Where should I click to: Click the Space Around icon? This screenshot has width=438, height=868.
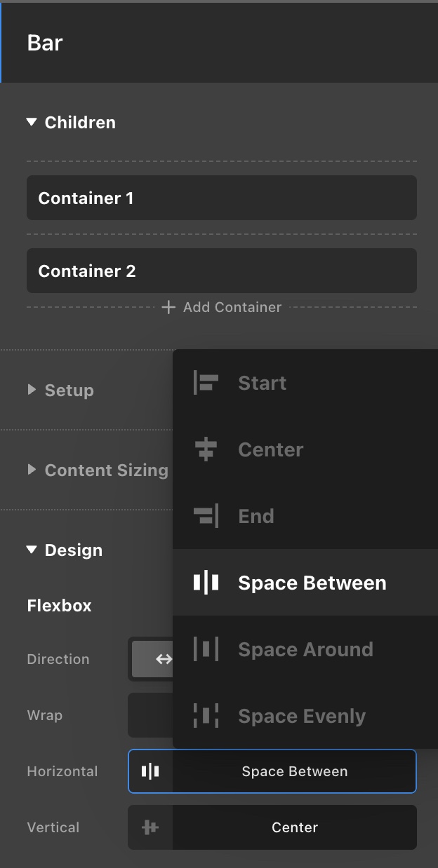pos(206,649)
